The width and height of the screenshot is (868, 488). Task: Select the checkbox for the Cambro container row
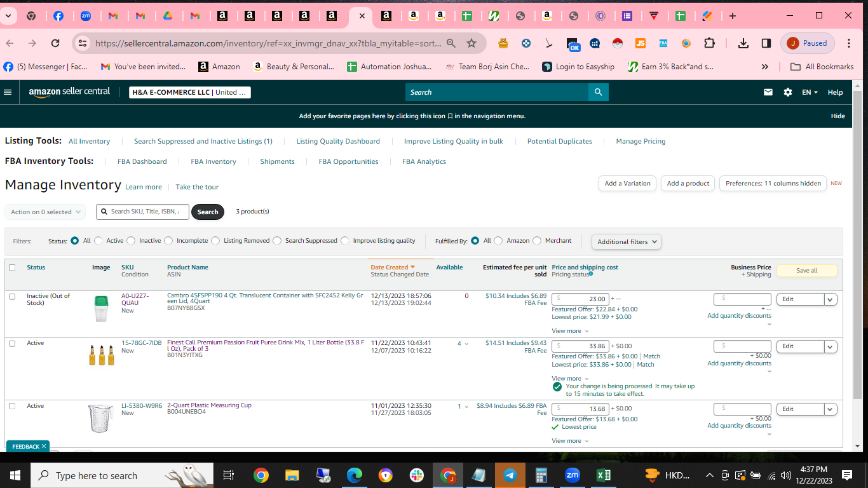pyautogui.click(x=12, y=296)
